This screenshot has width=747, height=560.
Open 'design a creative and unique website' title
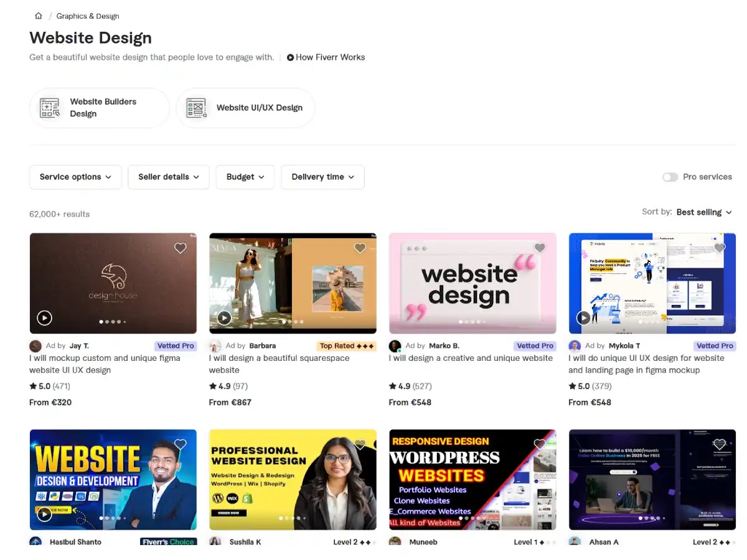[x=471, y=358]
